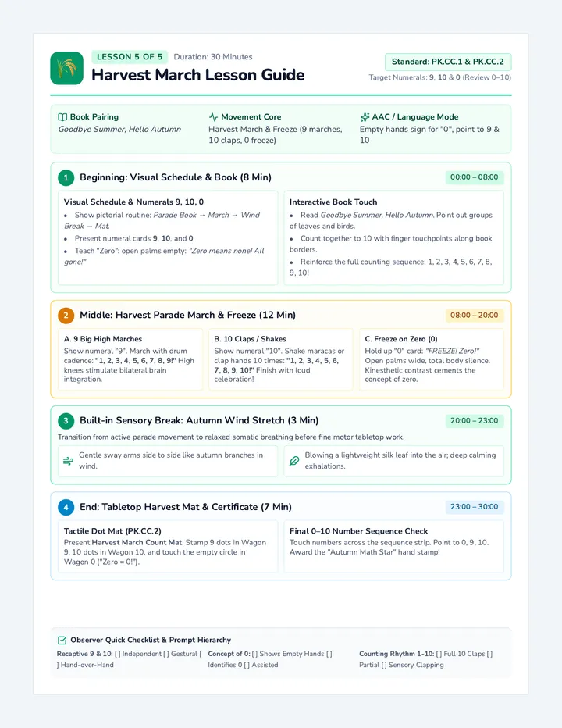Click the C. Freeze on Zero (0) card heading
This screenshot has width=562, height=728.
pos(401,339)
